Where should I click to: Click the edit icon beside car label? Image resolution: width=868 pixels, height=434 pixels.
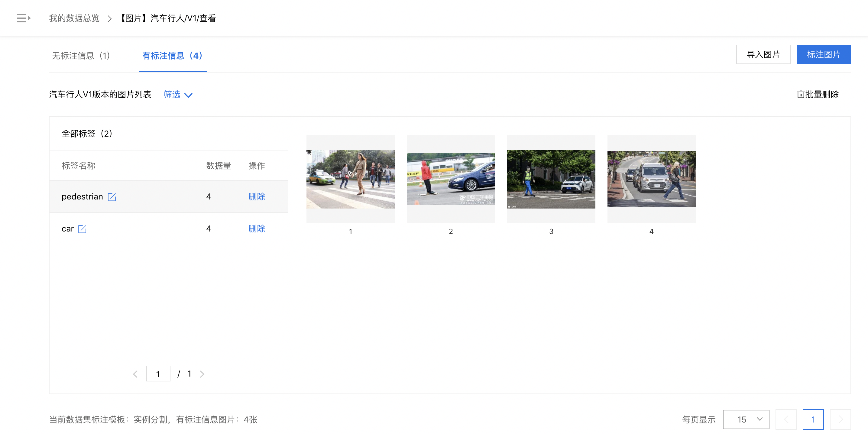82,229
